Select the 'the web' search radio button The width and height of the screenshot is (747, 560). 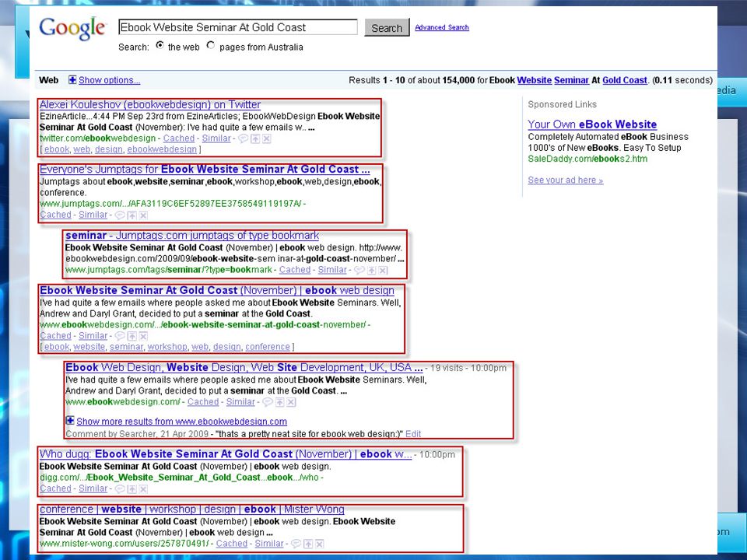(x=160, y=45)
